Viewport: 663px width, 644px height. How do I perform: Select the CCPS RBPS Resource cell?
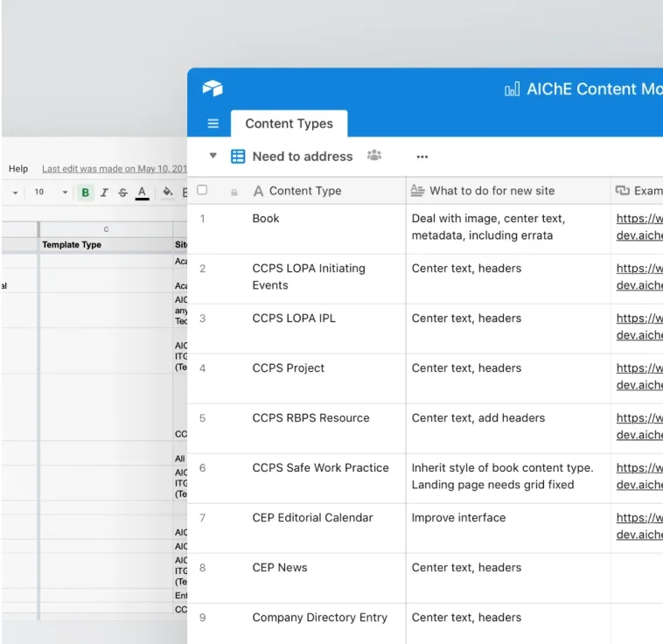point(328,429)
